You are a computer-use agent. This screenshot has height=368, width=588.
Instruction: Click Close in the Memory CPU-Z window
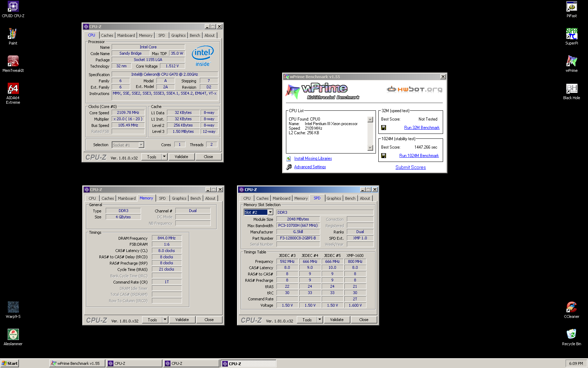pyautogui.click(x=209, y=320)
